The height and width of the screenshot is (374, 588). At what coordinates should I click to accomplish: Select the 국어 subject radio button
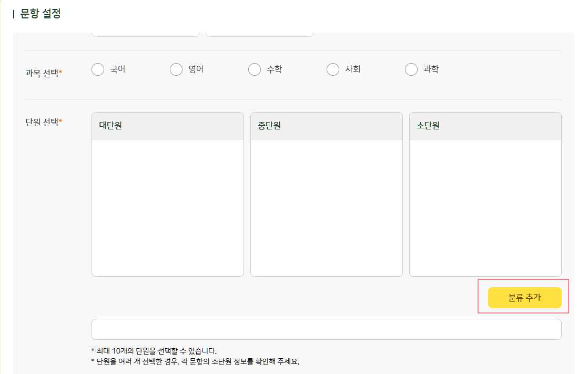[x=98, y=69]
